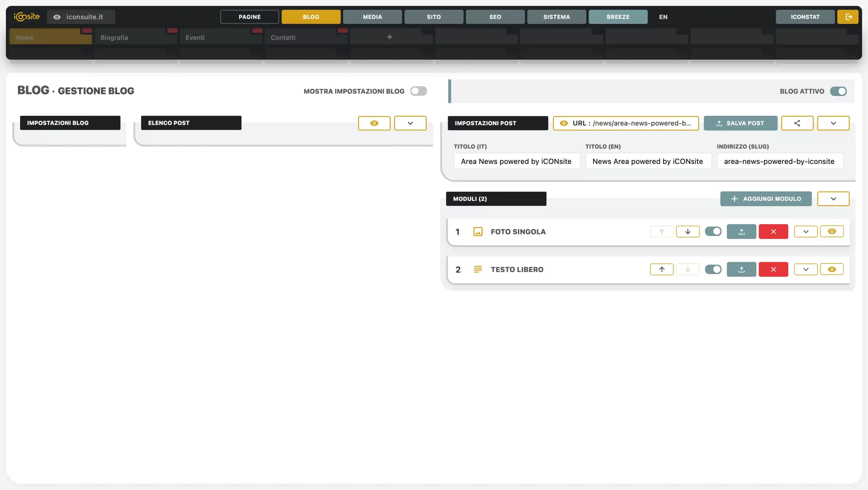Click FOTO SINGOLA module title
The height and width of the screenshot is (490, 868).
point(518,232)
